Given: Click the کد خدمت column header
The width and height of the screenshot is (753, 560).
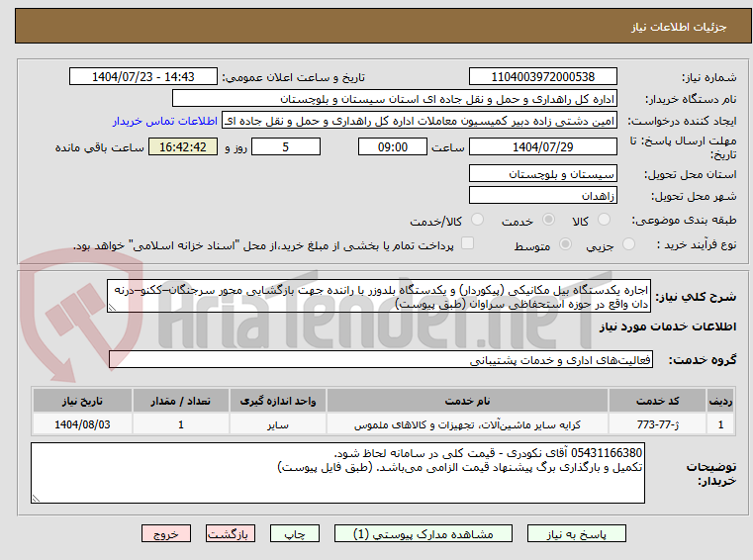Looking at the screenshot, I should point(657,401).
